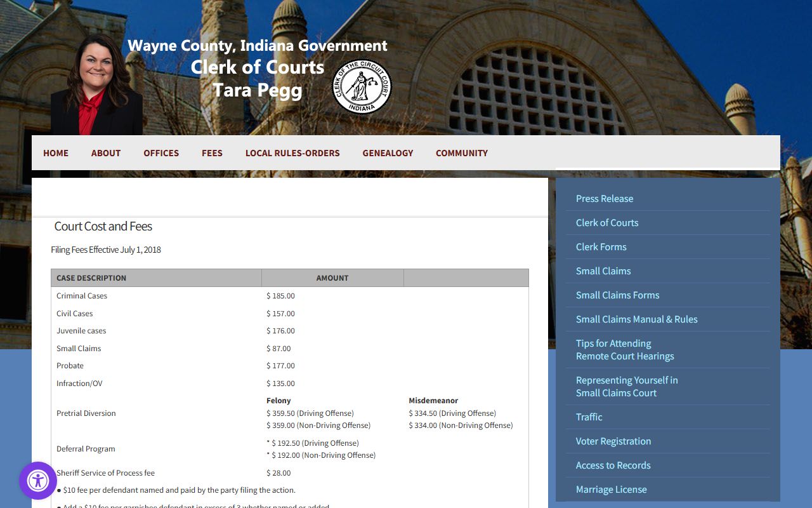Click the $ 87.00 amount
812x508 pixels.
(278, 349)
